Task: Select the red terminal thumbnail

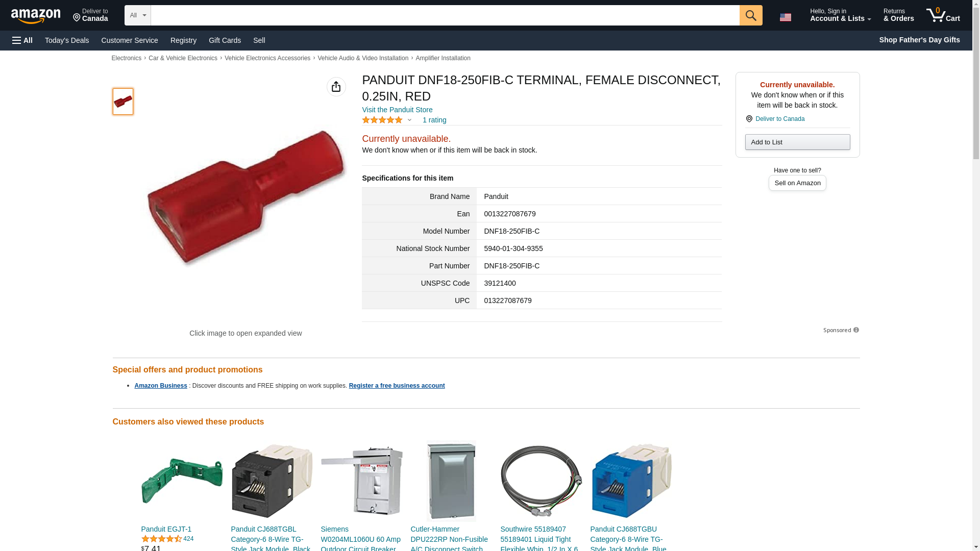Action: [123, 101]
